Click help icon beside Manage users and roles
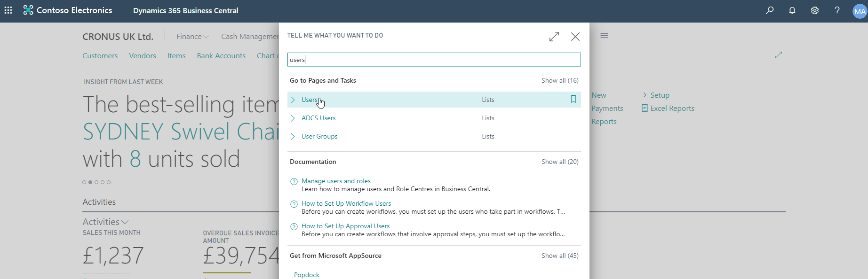 coord(294,181)
